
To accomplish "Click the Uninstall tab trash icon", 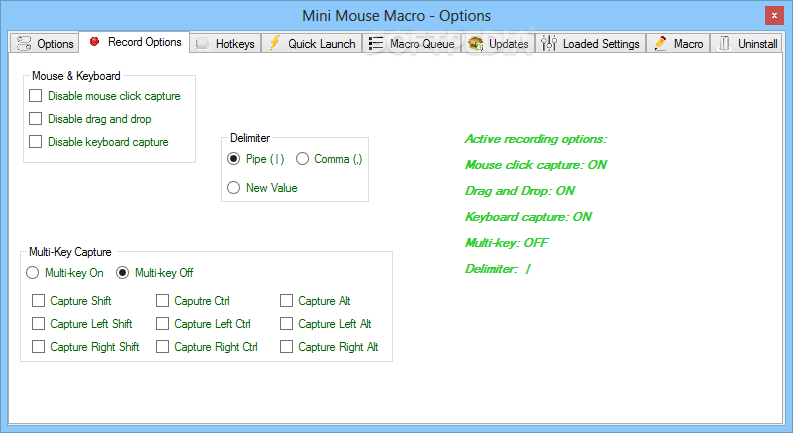I will coord(724,44).
